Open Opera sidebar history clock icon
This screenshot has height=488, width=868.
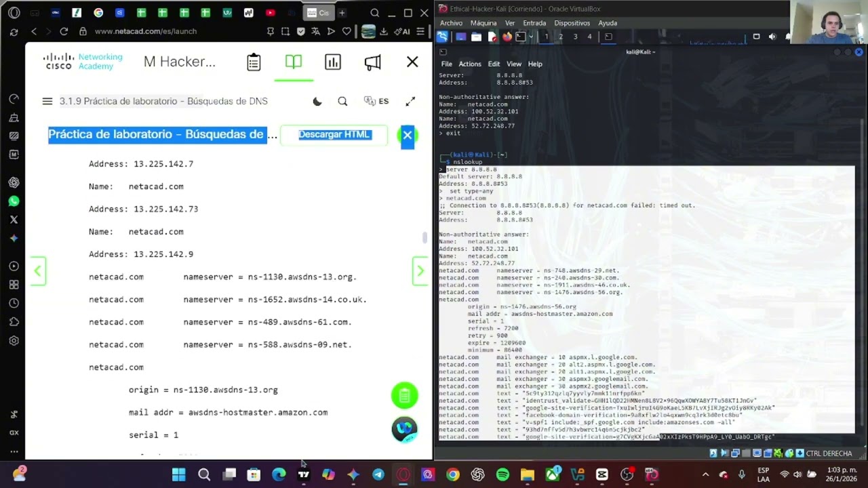(14, 303)
